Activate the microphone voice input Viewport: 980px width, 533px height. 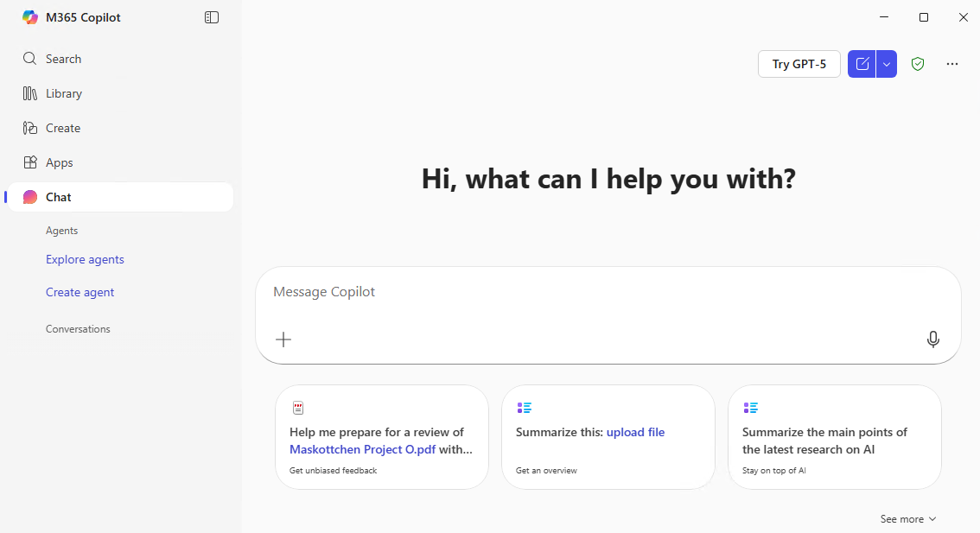[x=933, y=339]
